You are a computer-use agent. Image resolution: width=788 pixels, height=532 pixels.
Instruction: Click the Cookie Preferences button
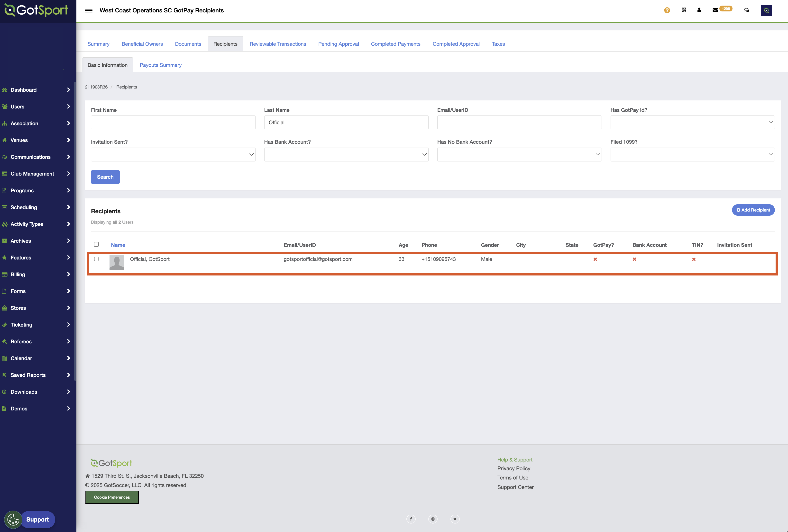(111, 497)
